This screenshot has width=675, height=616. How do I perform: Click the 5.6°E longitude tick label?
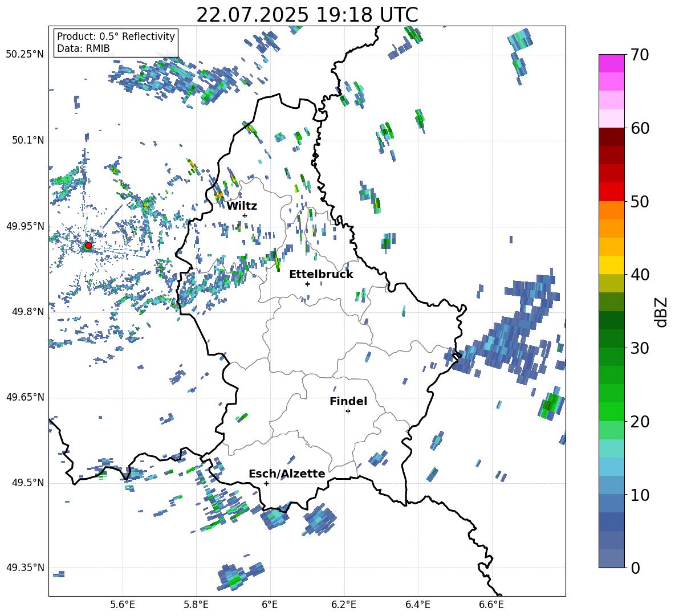click(x=123, y=605)
